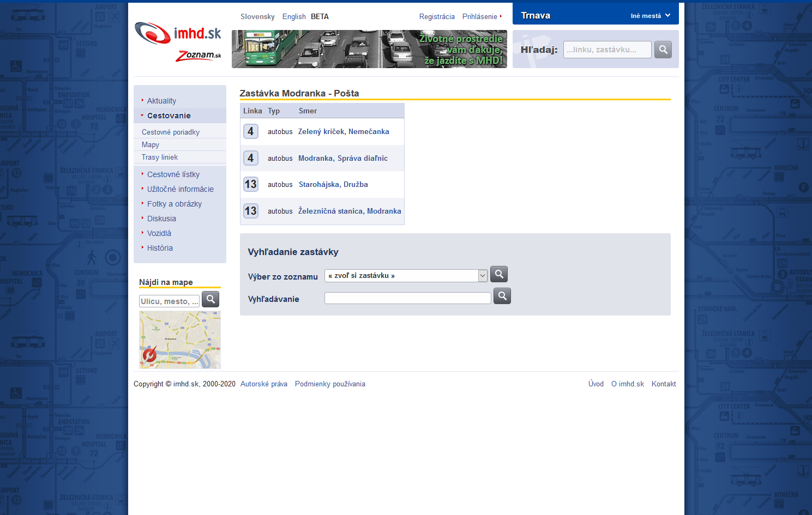Click the imhd.sk logo
Viewport: 812px width, 515px height.
(178, 34)
